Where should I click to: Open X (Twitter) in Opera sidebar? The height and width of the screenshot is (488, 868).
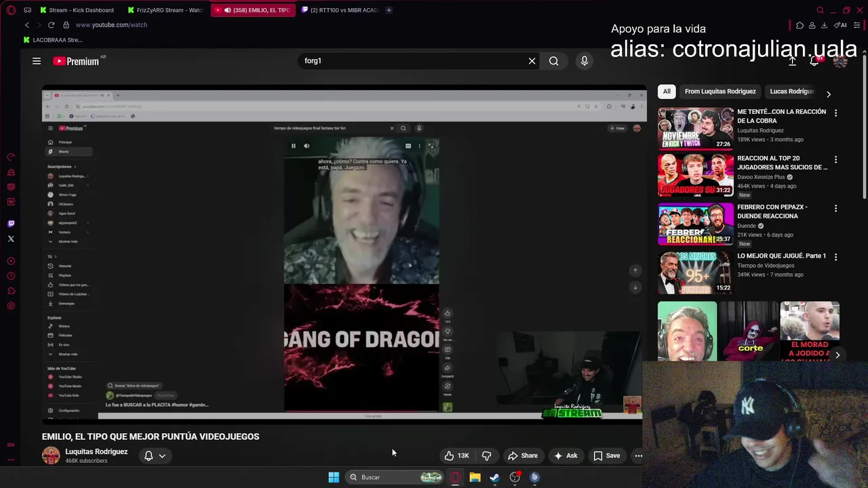11,239
